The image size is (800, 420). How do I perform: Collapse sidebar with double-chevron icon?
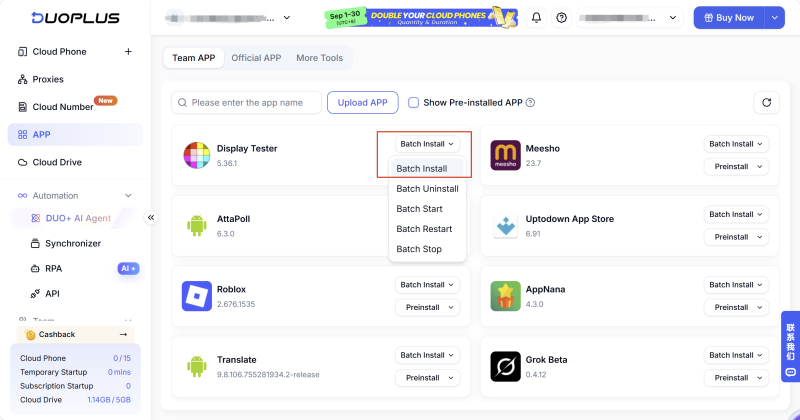tap(151, 218)
